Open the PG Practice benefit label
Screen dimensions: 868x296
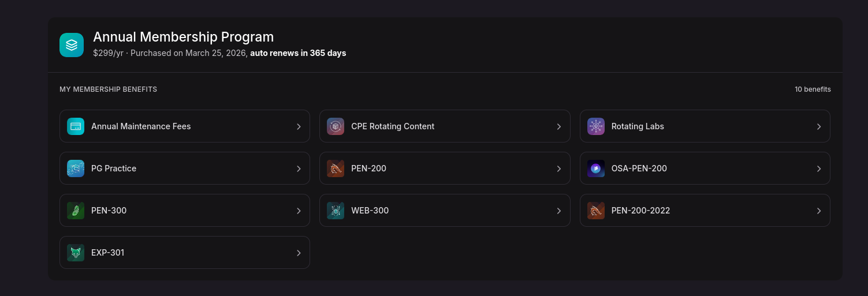tap(114, 168)
